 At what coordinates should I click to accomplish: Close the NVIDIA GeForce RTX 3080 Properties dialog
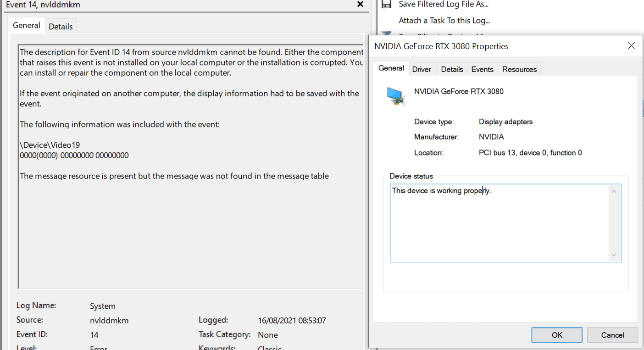pyautogui.click(x=631, y=46)
